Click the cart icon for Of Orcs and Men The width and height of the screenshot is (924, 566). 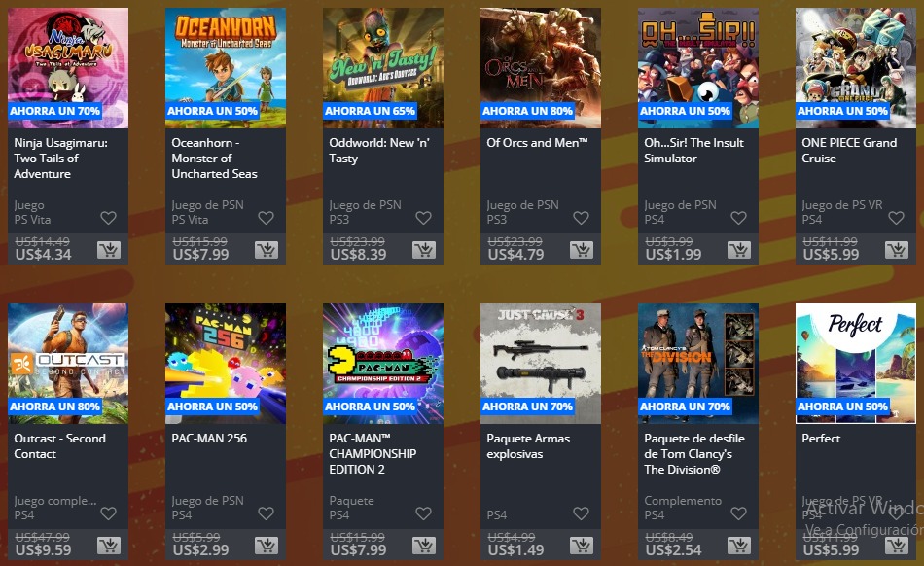point(582,250)
